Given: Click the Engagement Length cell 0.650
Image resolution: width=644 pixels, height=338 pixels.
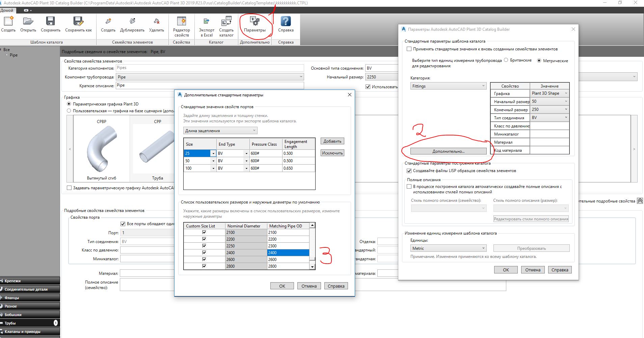Looking at the screenshot, I should (299, 168).
